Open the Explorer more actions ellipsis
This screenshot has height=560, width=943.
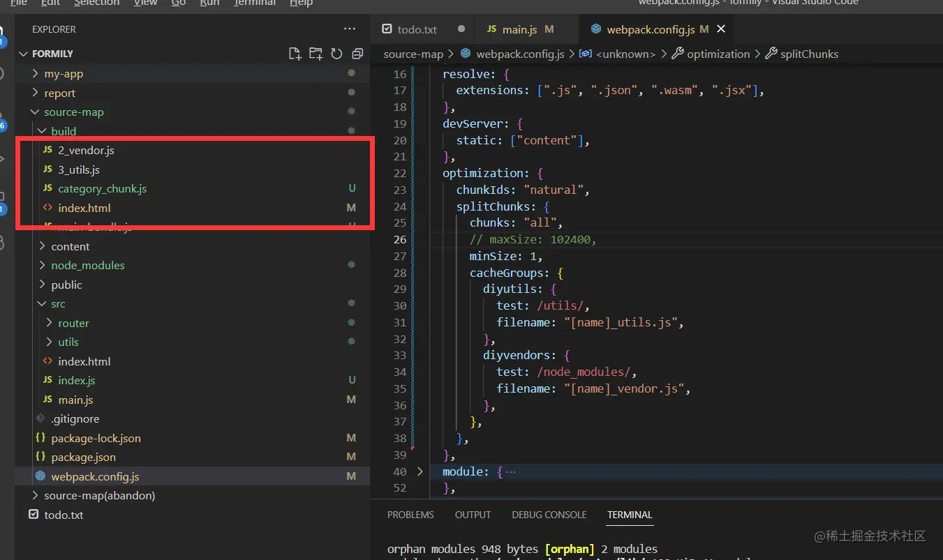[x=350, y=29]
